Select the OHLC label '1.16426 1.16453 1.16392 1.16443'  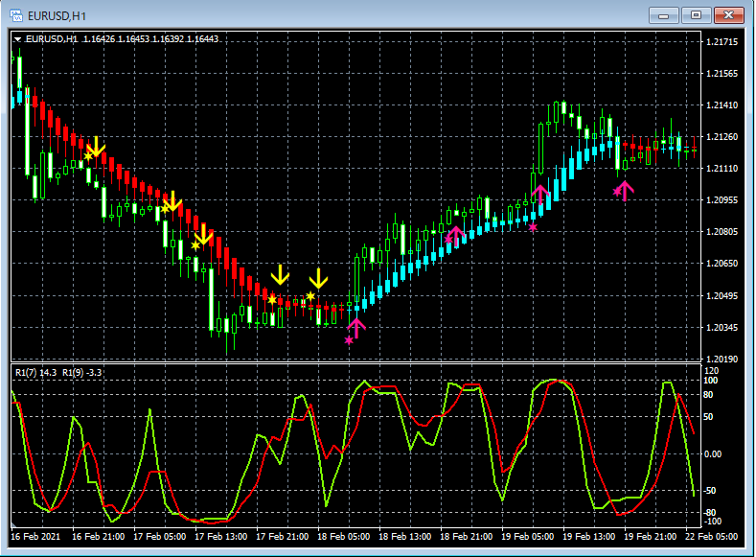coord(150,39)
